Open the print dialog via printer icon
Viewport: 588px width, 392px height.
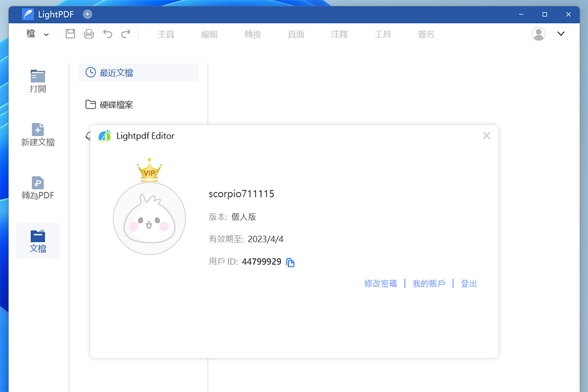click(88, 33)
